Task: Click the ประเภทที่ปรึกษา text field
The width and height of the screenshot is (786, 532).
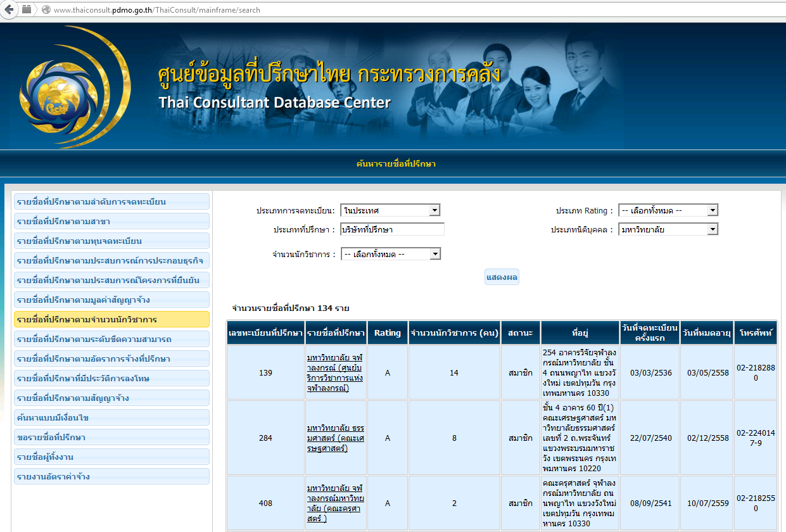Action: (392, 229)
